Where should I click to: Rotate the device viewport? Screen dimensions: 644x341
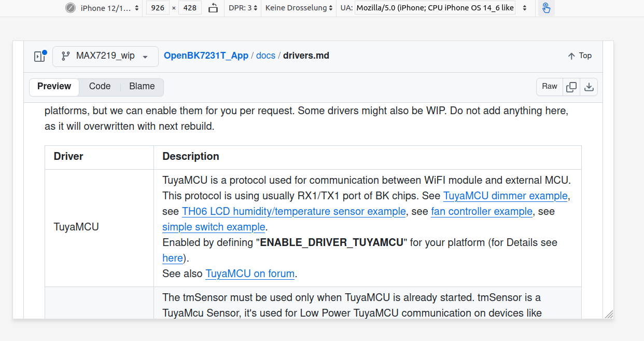[213, 8]
